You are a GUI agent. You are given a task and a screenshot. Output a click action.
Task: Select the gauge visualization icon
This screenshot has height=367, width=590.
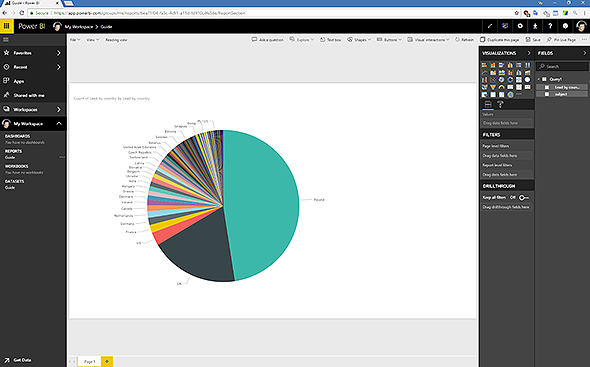pyautogui.click(x=502, y=87)
